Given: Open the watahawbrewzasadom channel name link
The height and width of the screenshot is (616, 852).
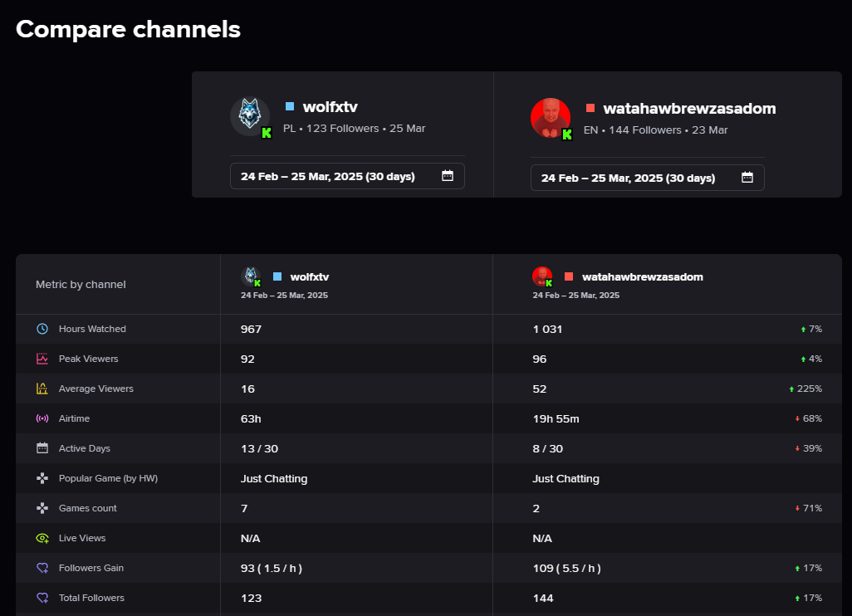Looking at the screenshot, I should (689, 109).
